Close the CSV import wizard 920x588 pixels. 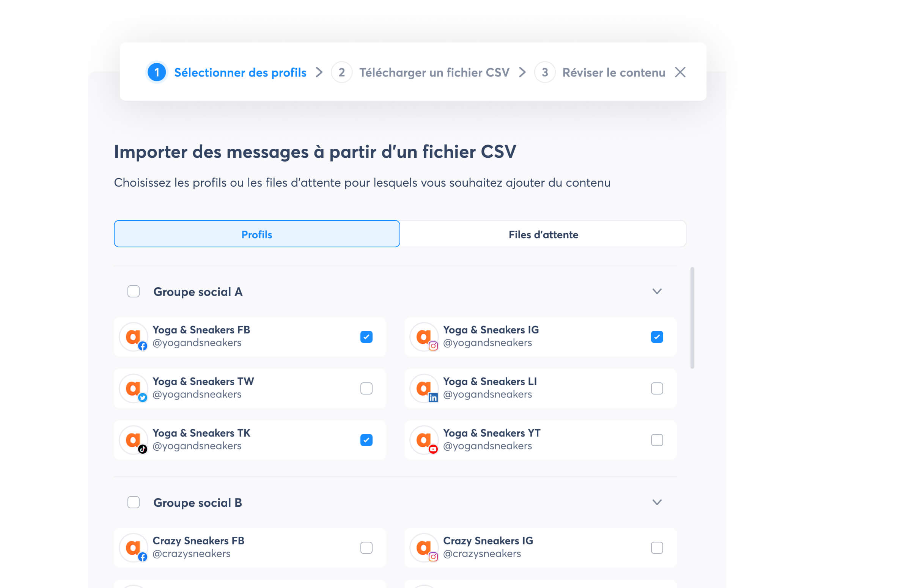click(x=680, y=72)
